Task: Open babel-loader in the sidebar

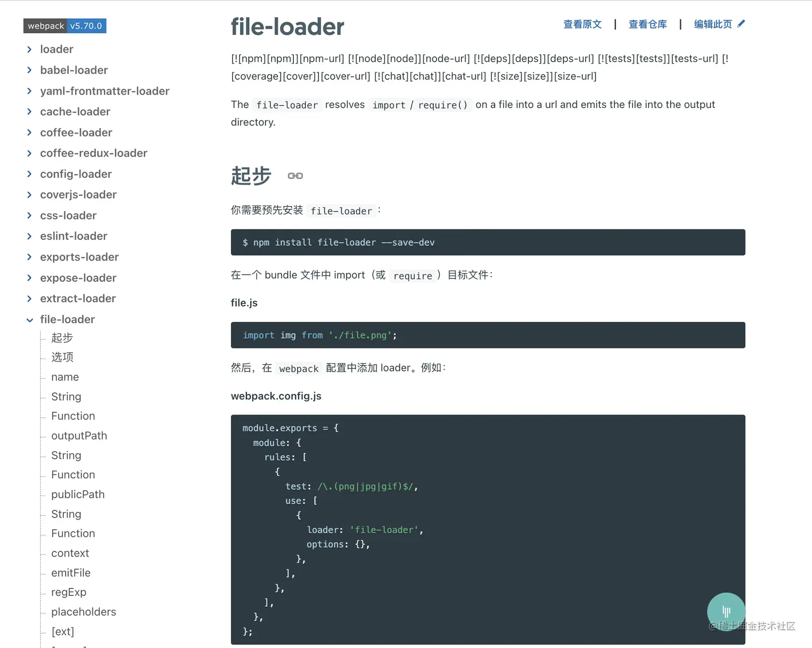Action: [74, 70]
